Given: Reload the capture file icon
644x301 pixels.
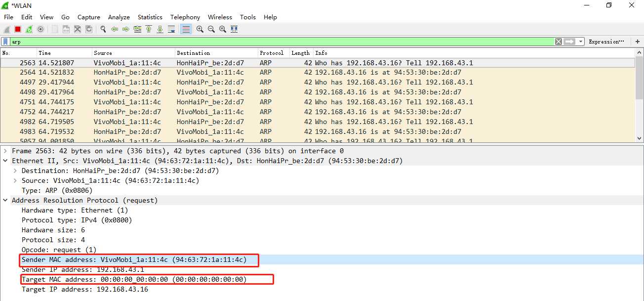Looking at the screenshot, I should click(x=89, y=29).
